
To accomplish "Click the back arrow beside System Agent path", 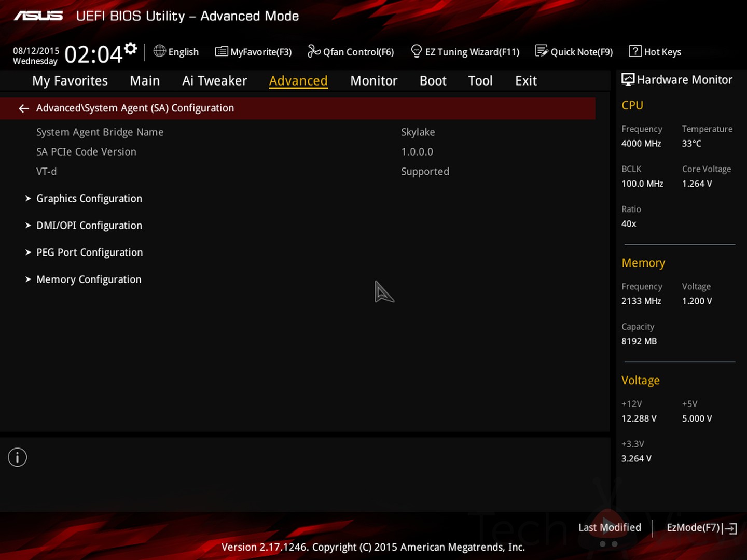I will click(24, 108).
